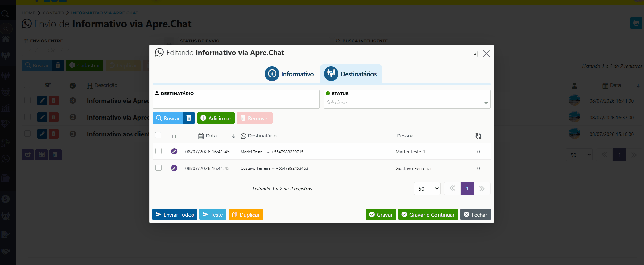
Task: Tick the checkbox for Marlei Teste 1
Action: 159,151
